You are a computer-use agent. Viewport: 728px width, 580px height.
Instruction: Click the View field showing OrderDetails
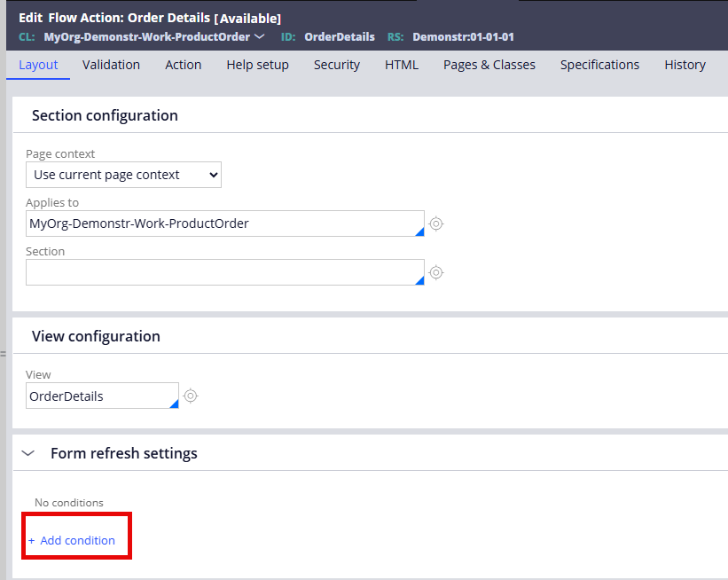point(98,396)
